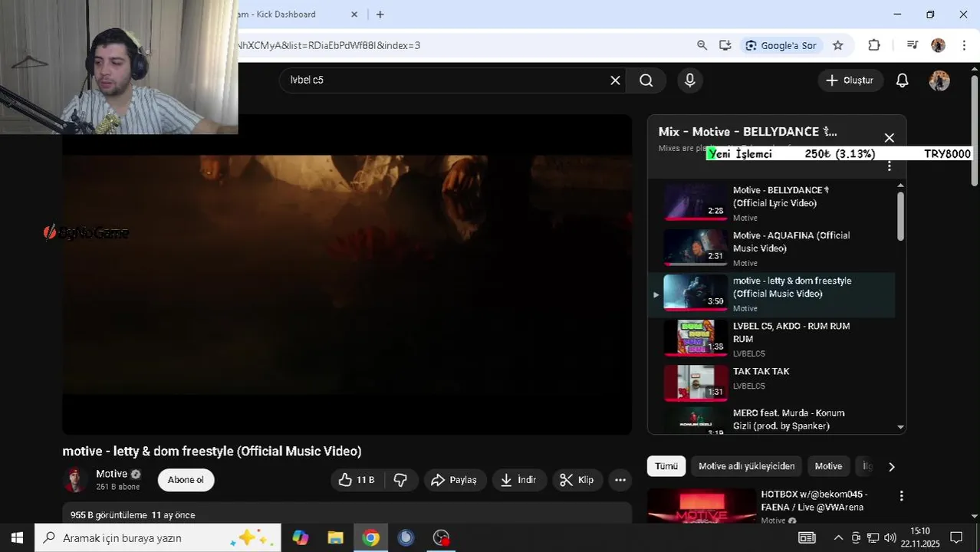Open the YouTube account avatar menu
This screenshot has height=552, width=980.
pos(939,80)
